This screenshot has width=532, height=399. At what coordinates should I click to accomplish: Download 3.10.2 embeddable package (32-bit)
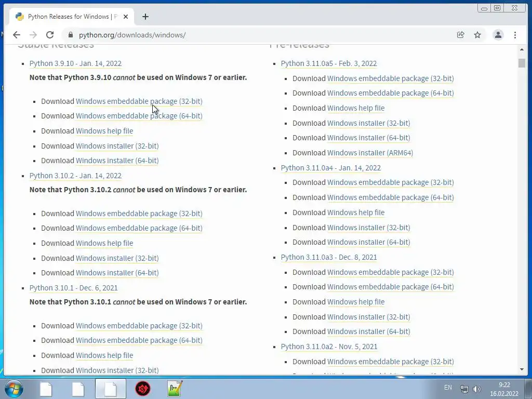[x=139, y=214]
